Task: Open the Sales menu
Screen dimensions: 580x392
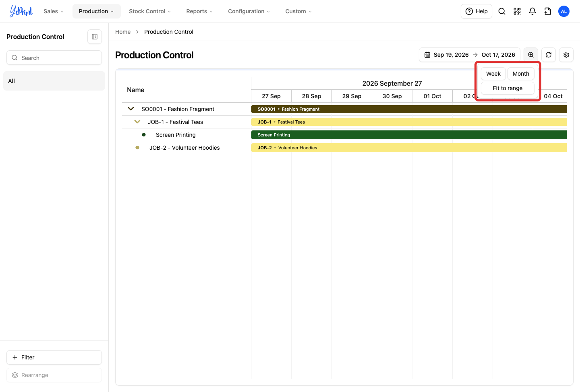Action: [54, 11]
